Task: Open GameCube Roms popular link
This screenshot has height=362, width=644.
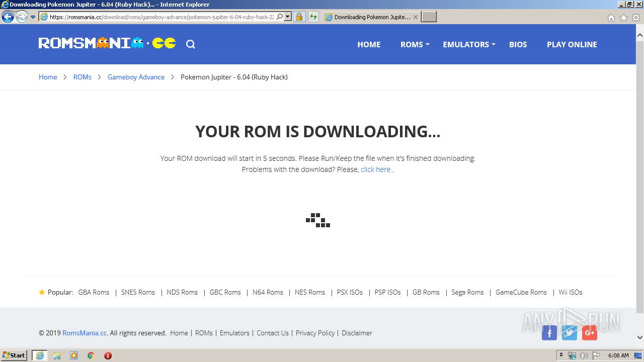Action: tap(521, 292)
